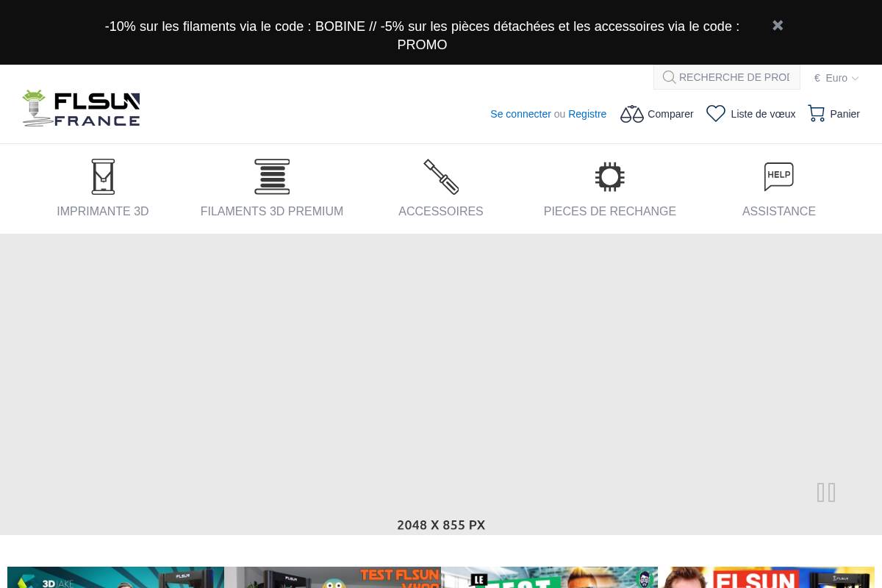
Task: Navigate to the Accessoires section
Action: point(441,211)
